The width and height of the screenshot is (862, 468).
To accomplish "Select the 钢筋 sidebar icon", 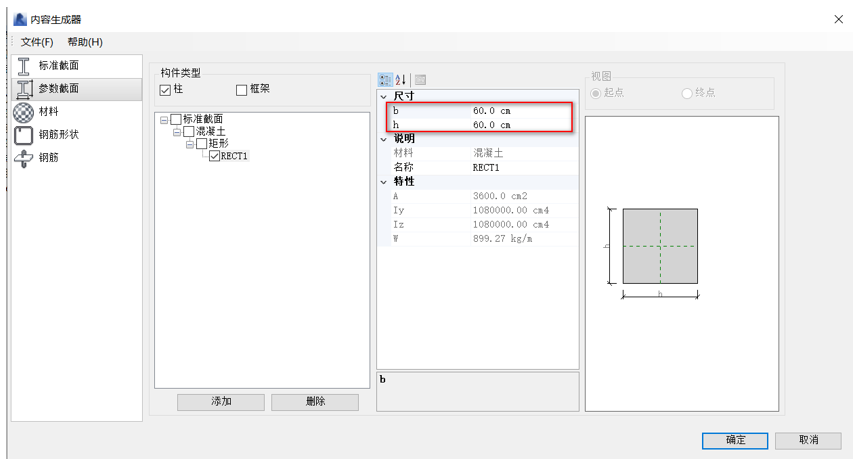I will (x=24, y=158).
